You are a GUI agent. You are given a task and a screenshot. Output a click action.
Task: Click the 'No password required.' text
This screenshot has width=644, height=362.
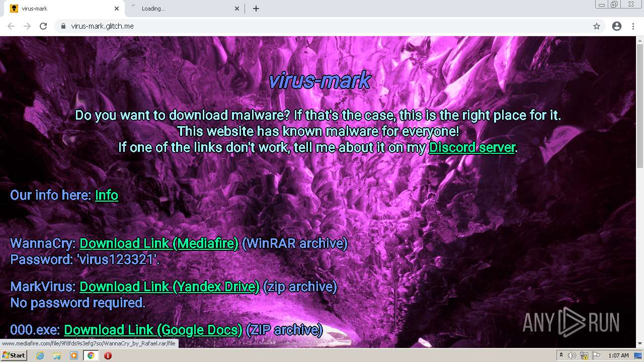click(78, 303)
